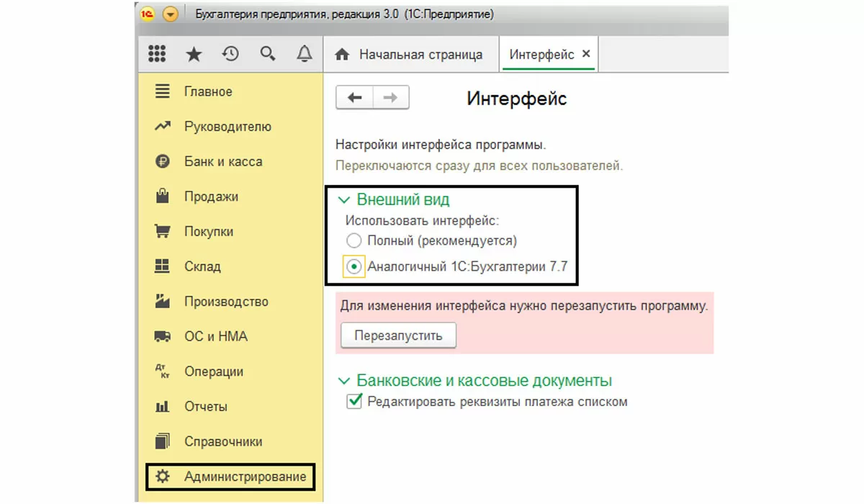Go forward with the right arrow button
864x504 pixels.
(x=391, y=98)
